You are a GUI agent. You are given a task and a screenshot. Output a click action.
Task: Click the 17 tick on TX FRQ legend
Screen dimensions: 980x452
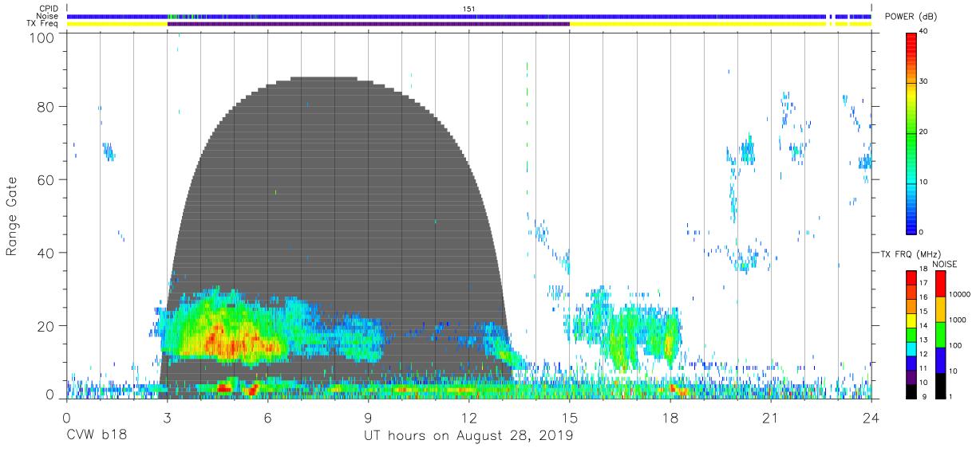coord(924,283)
